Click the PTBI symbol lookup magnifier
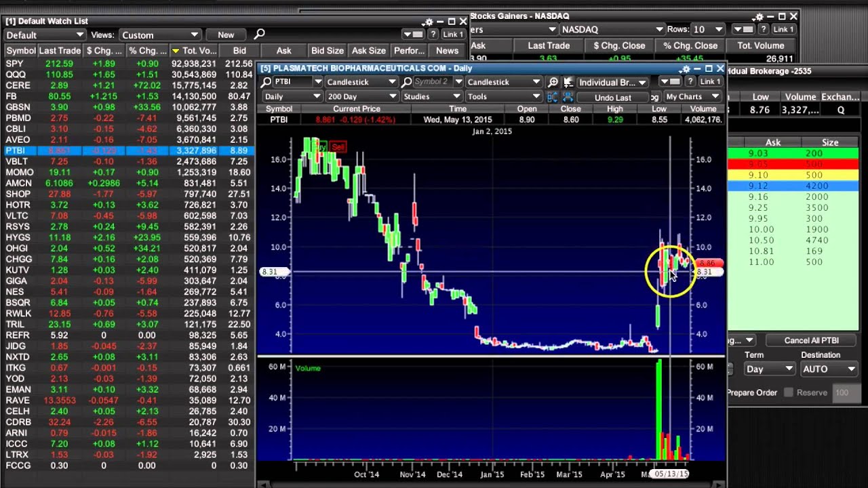Image resolution: width=868 pixels, height=488 pixels. (x=266, y=82)
